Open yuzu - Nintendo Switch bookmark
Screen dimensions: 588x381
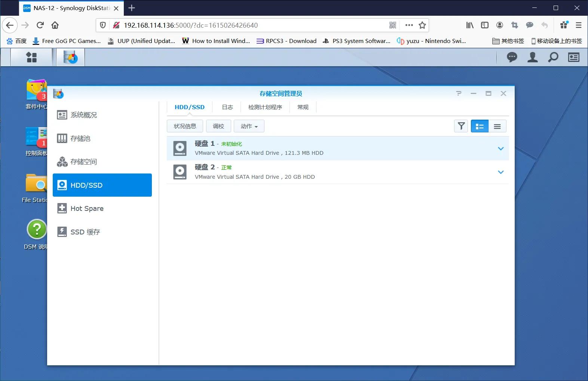431,41
